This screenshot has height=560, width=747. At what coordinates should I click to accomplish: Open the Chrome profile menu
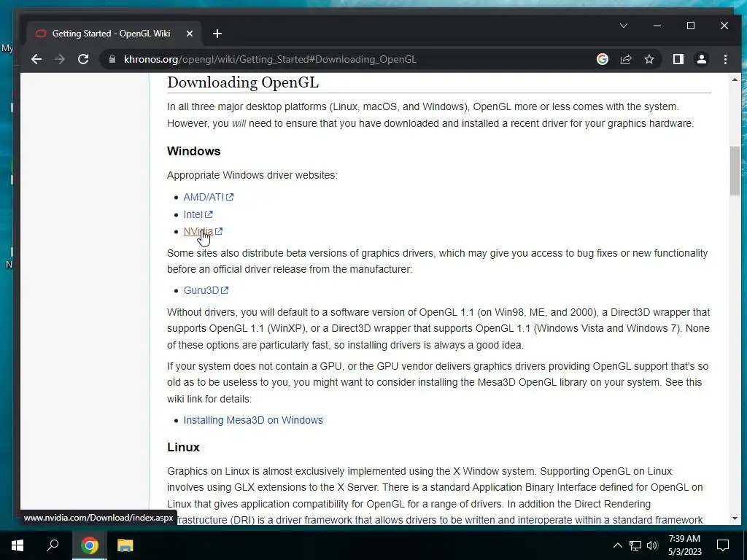coord(701,59)
